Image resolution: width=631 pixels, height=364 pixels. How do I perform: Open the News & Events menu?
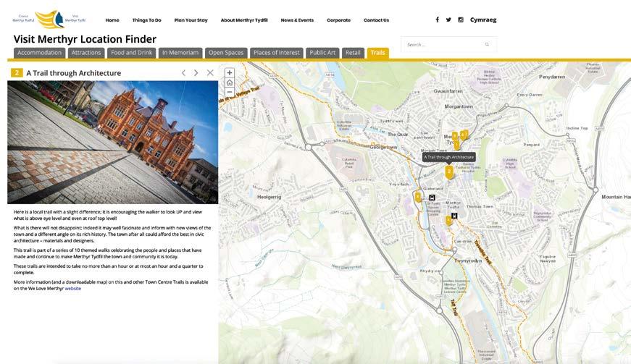(x=297, y=20)
